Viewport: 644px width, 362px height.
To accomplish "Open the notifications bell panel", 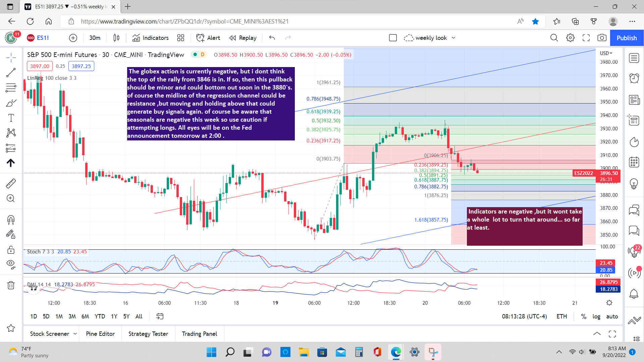I will coord(634,294).
